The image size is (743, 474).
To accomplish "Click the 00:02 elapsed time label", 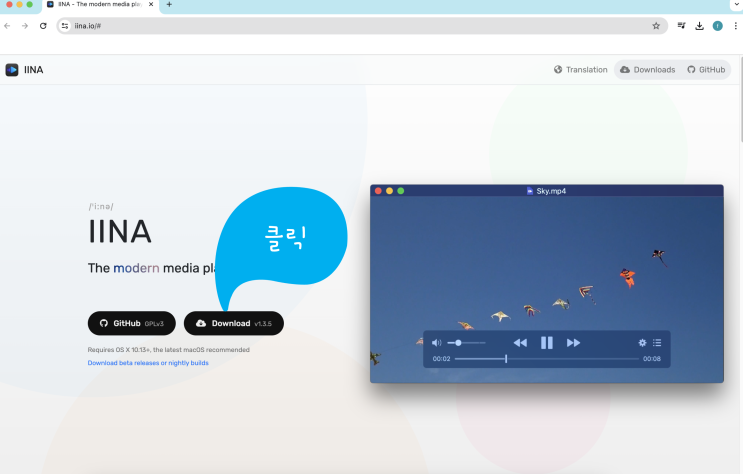I will (441, 359).
